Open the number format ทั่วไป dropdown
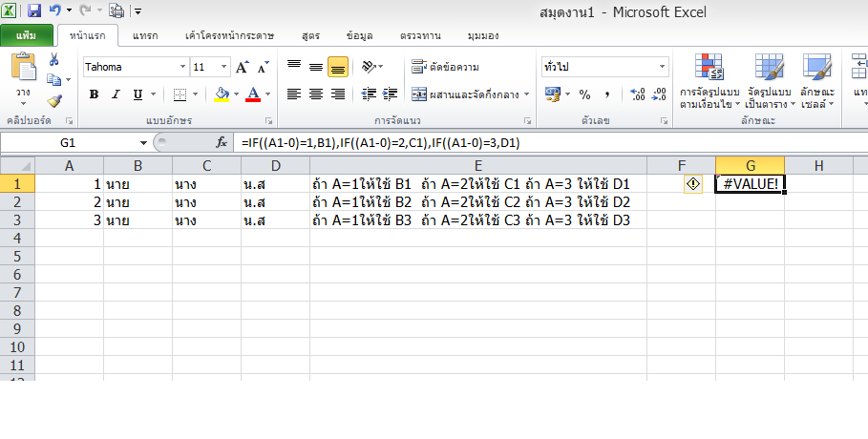The image size is (868, 439). (662, 67)
